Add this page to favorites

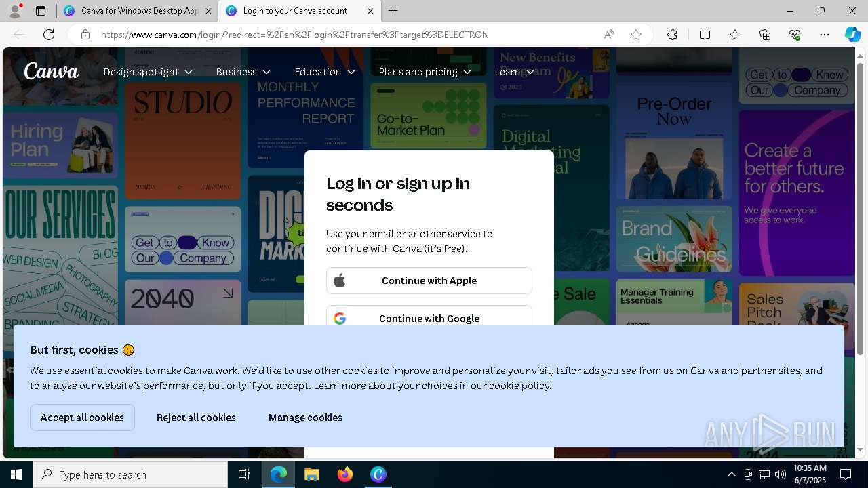pos(636,35)
